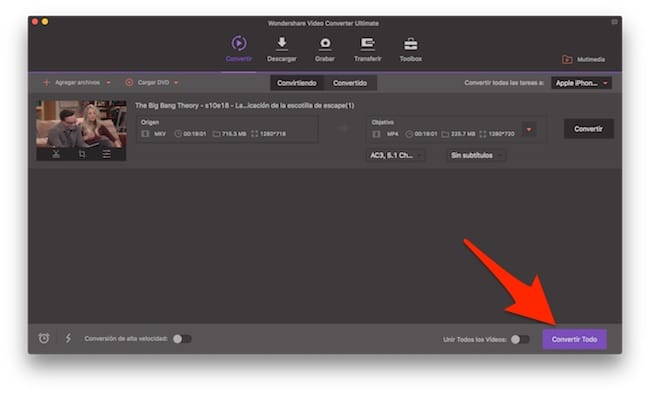The width and height of the screenshot is (650, 394).
Task: Click the Convertir Todo button
Action: 575,339
